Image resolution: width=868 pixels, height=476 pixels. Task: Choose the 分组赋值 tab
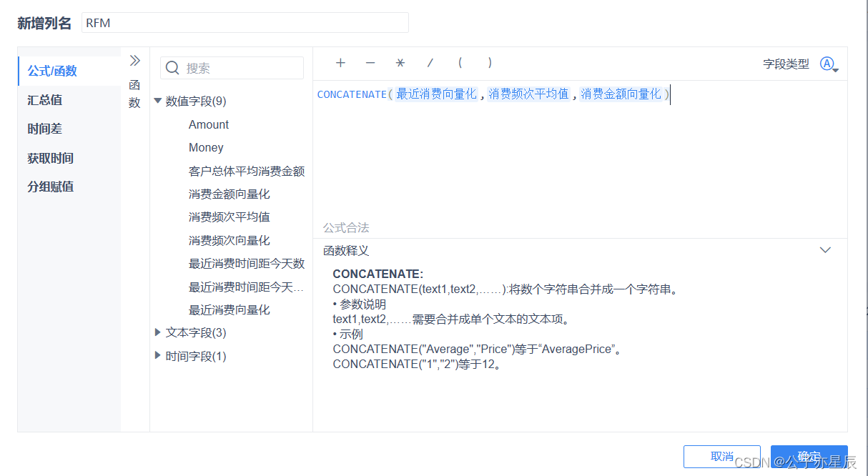tap(69, 187)
